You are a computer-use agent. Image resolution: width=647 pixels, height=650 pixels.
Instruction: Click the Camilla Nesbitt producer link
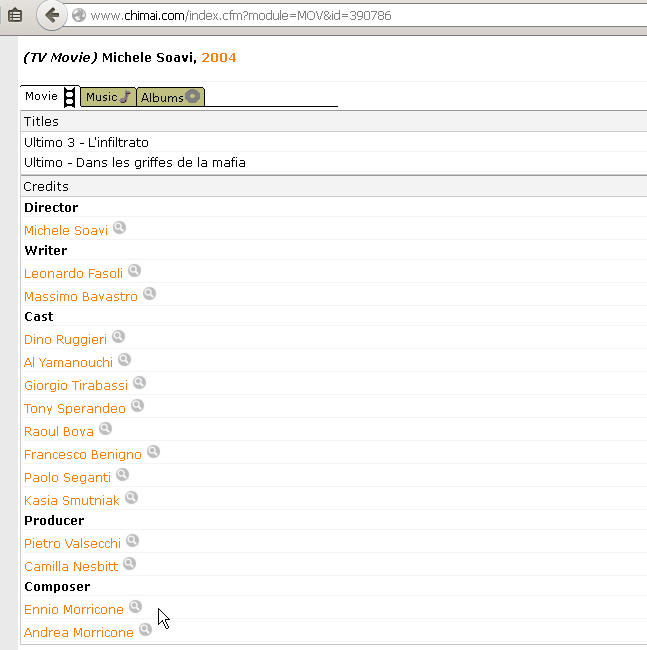[x=71, y=566]
